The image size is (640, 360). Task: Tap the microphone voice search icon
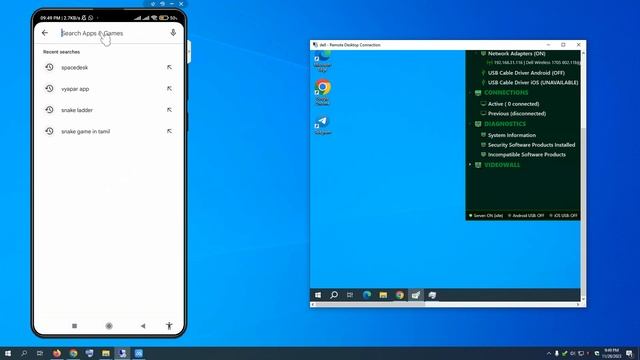(x=173, y=33)
